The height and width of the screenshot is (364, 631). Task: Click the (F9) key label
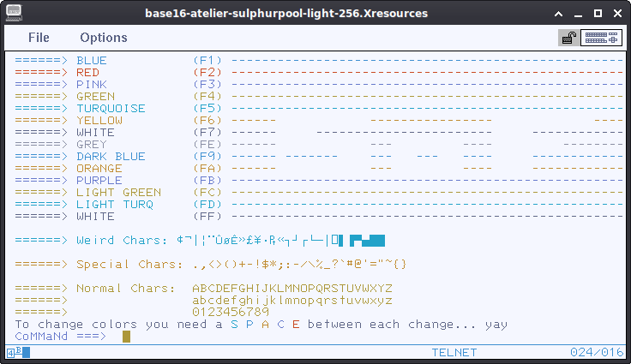pos(207,157)
